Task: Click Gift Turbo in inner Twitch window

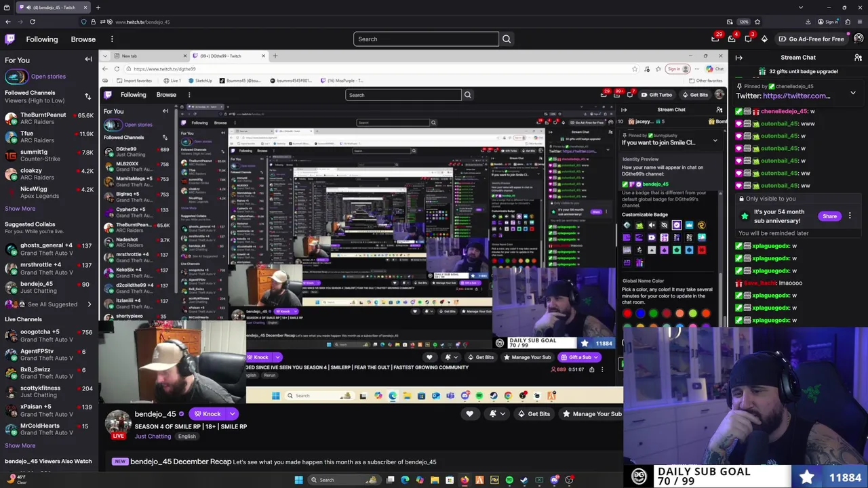Action: click(x=656, y=95)
